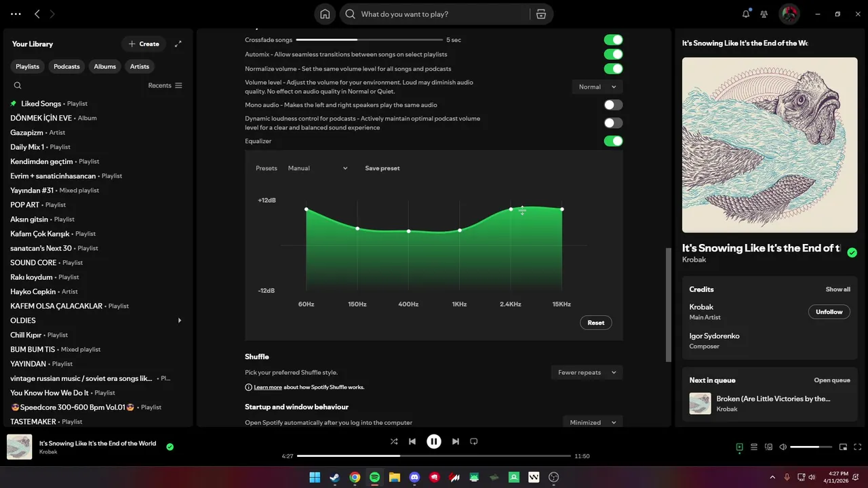The image size is (868, 488).
Task: Click the saved checkmark next to song title in Now Playing
Action: (x=852, y=253)
